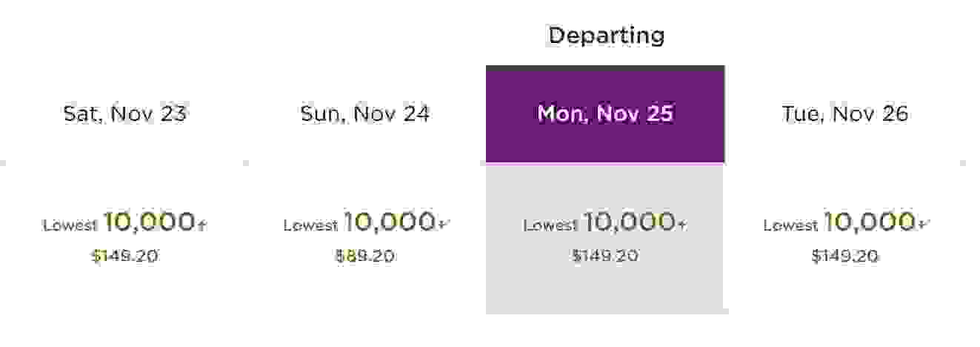Click the $149.20 price under Tue, Nov 26
This screenshot has width=980, height=347.
[845, 257]
